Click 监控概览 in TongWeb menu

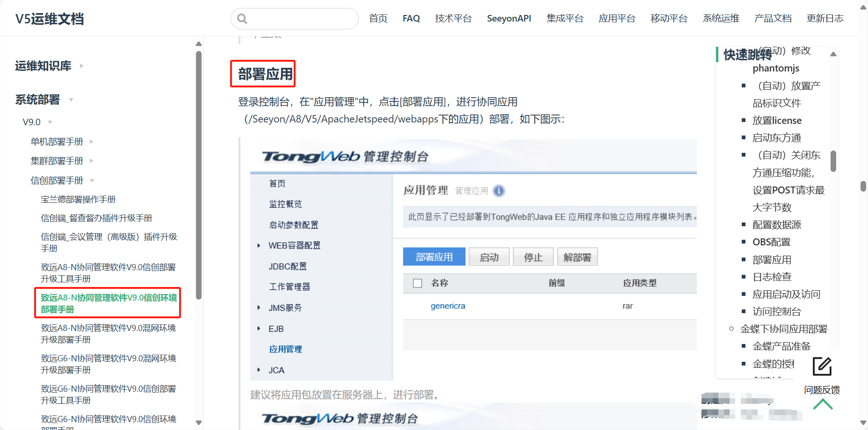point(285,204)
